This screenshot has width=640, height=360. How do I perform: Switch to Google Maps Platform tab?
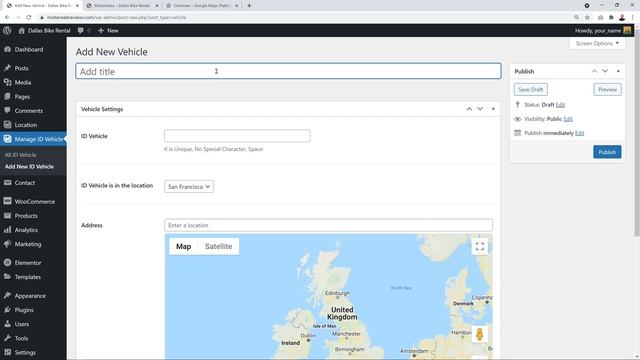coord(202,6)
